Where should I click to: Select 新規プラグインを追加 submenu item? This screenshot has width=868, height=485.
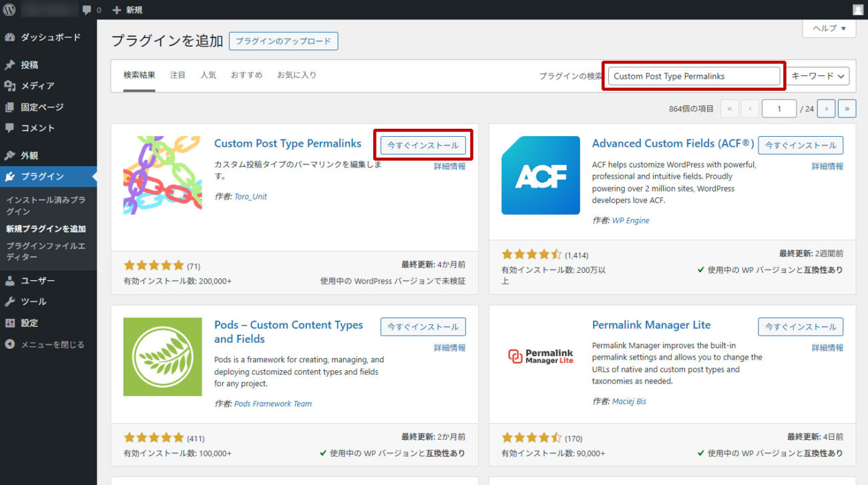pos(45,229)
